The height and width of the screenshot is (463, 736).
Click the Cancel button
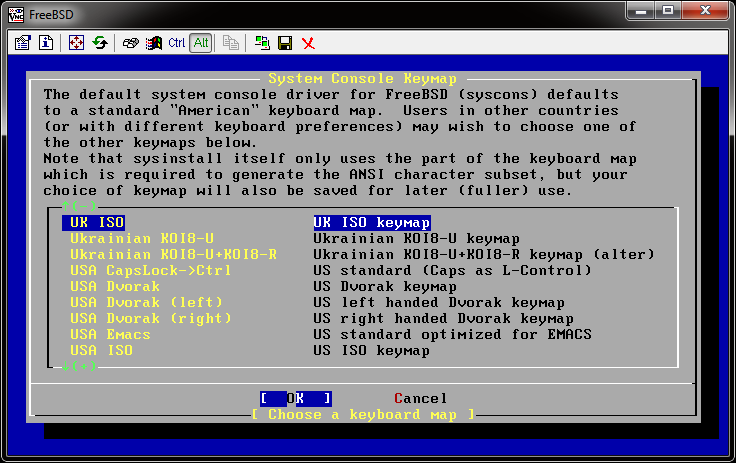(421, 399)
